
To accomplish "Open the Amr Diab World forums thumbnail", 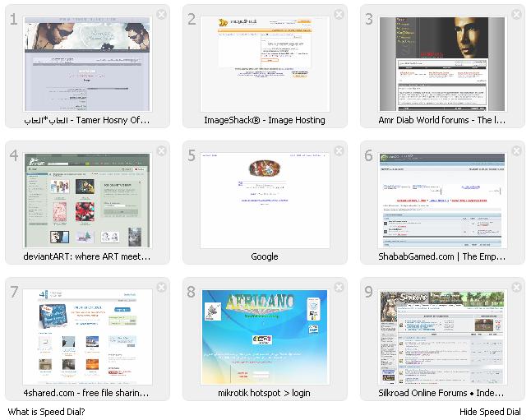I will pos(442,64).
